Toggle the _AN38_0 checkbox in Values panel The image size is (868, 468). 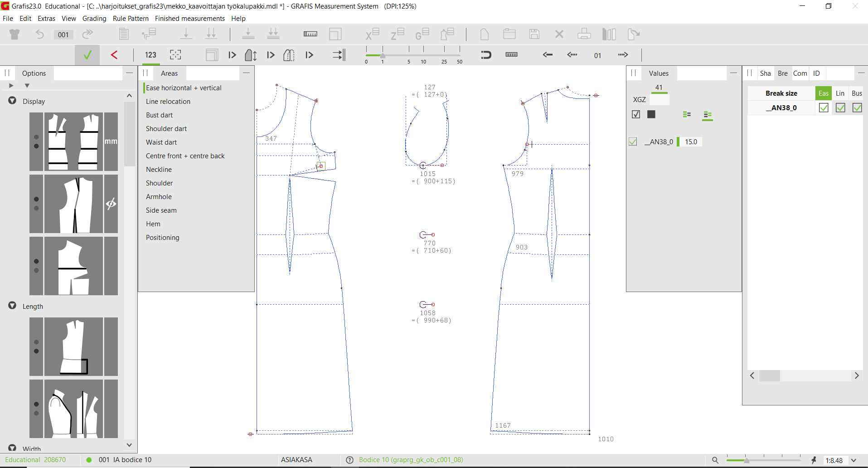pyautogui.click(x=633, y=142)
